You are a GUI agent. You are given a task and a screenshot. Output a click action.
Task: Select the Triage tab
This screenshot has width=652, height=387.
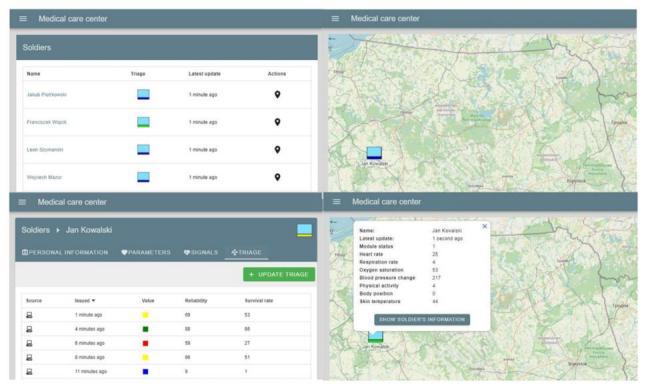(x=246, y=252)
